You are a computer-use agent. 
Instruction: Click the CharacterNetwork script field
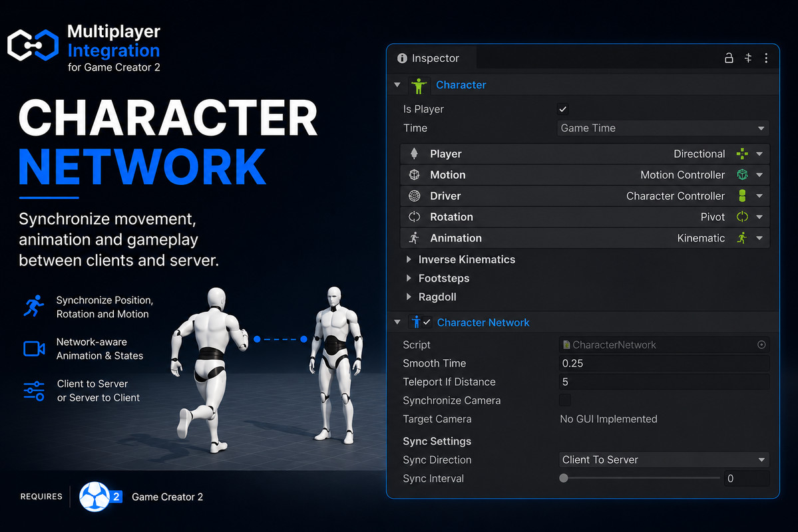[x=664, y=345]
